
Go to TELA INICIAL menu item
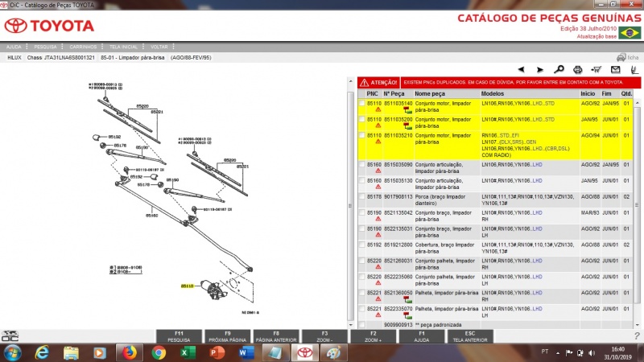coord(123,47)
